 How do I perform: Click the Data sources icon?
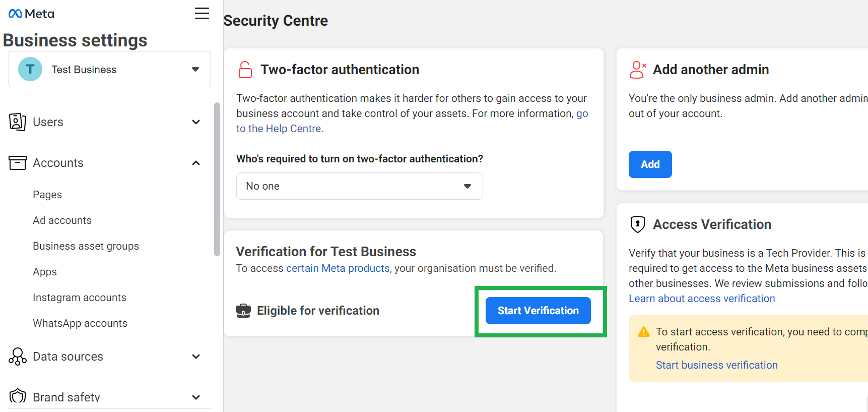18,357
